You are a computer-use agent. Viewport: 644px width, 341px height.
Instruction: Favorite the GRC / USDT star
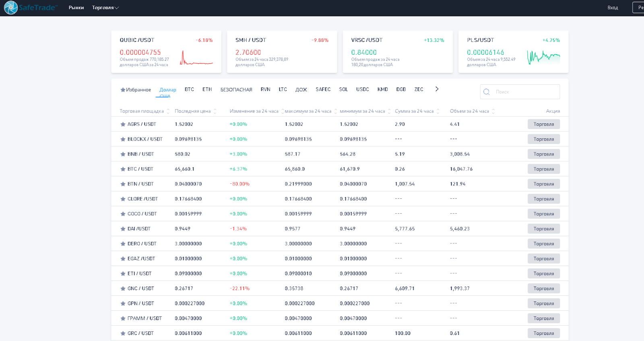click(x=123, y=333)
